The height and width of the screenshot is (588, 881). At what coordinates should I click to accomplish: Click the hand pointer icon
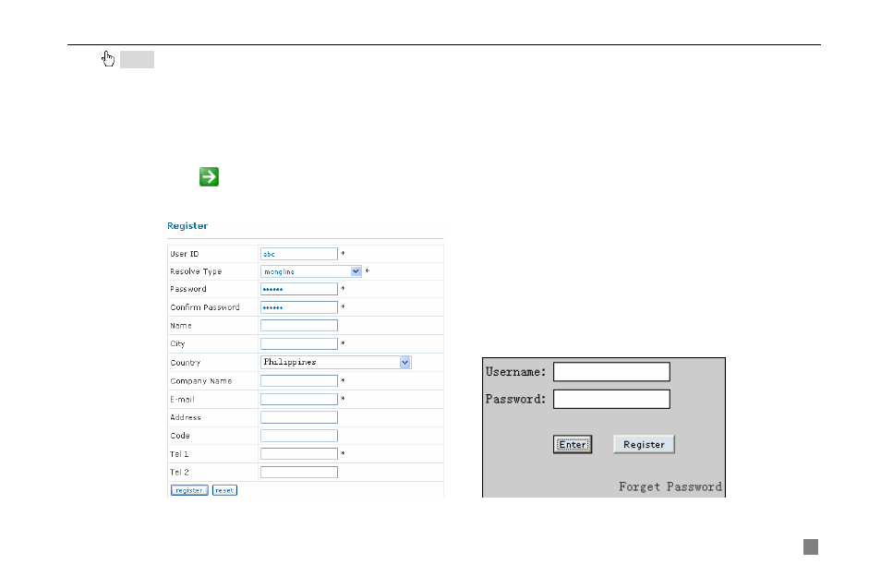(x=108, y=58)
